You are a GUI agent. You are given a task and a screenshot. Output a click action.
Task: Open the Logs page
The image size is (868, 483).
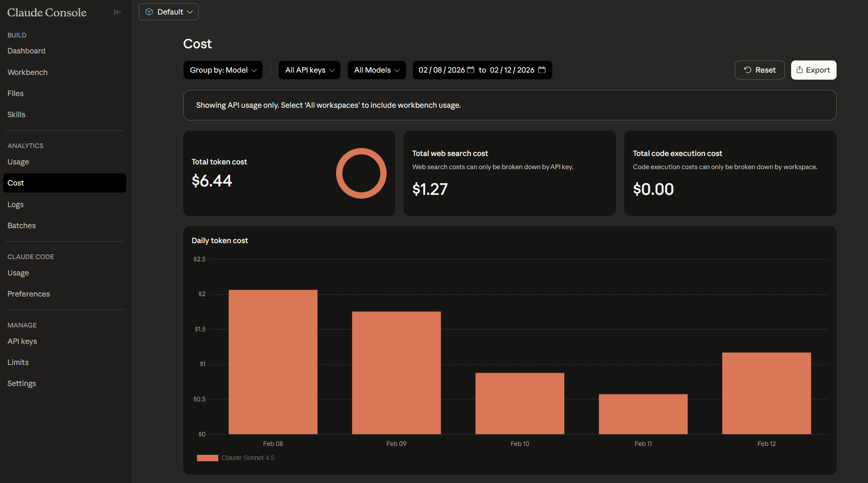click(15, 204)
